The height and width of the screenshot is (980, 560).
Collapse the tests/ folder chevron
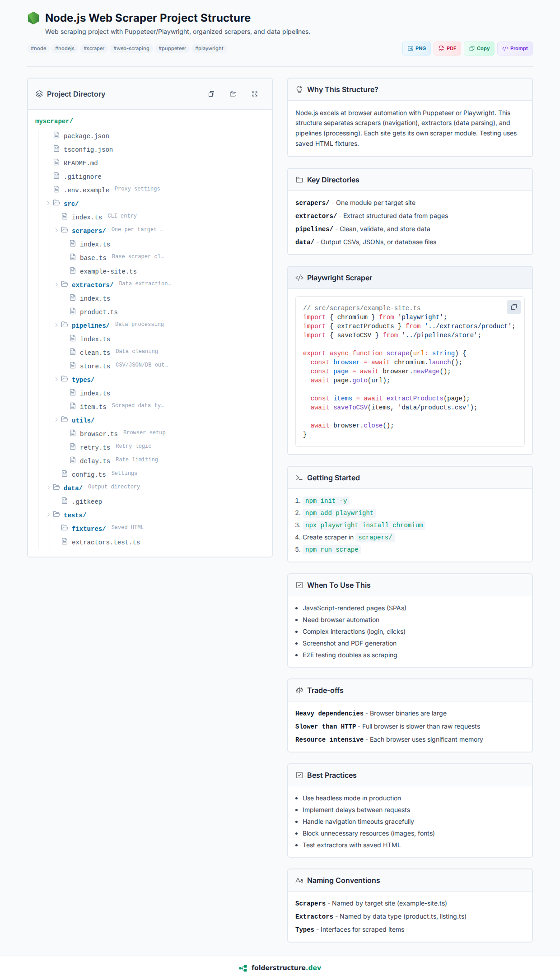coord(48,515)
